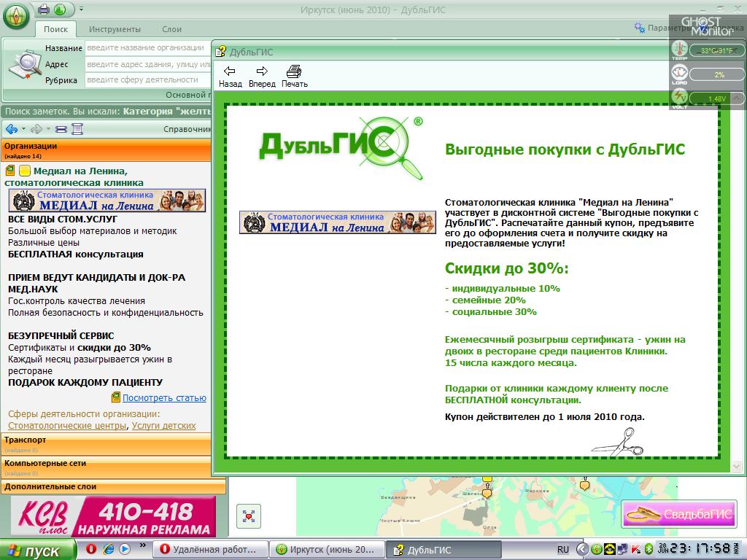This screenshot has height=560, width=747.
Task: Open the quick access toolbar customize arrow
Action: (x=82, y=9)
